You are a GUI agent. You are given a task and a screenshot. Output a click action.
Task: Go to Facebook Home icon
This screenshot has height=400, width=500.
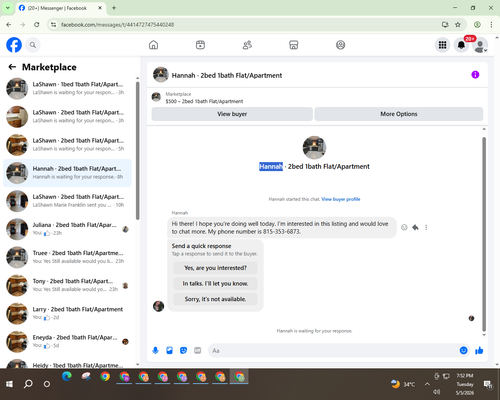(153, 45)
